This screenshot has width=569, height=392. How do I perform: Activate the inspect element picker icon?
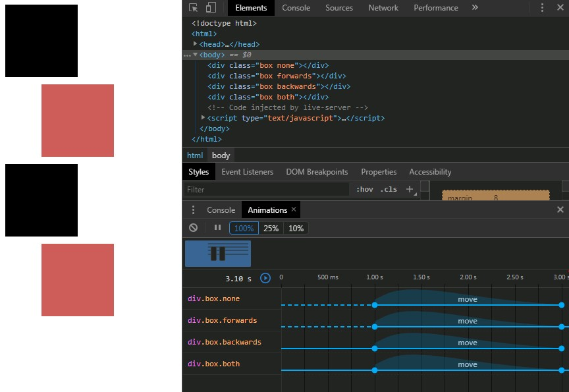click(194, 8)
